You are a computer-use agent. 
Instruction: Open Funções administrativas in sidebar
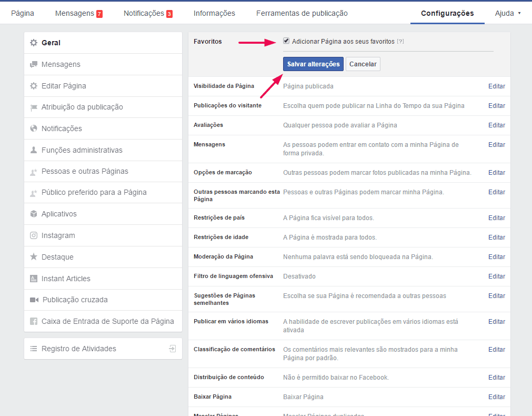(103, 150)
